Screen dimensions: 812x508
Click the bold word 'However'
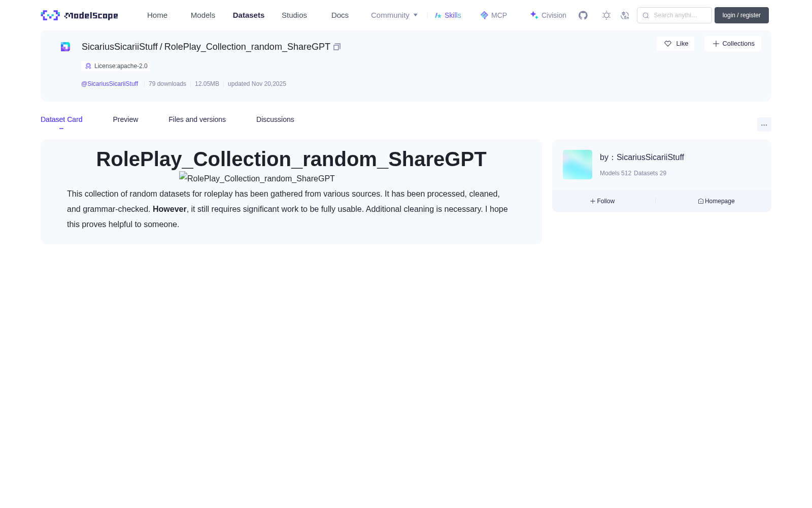(x=170, y=209)
